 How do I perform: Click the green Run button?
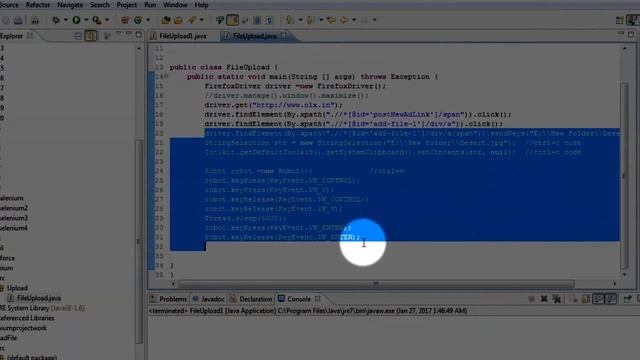(x=76, y=20)
